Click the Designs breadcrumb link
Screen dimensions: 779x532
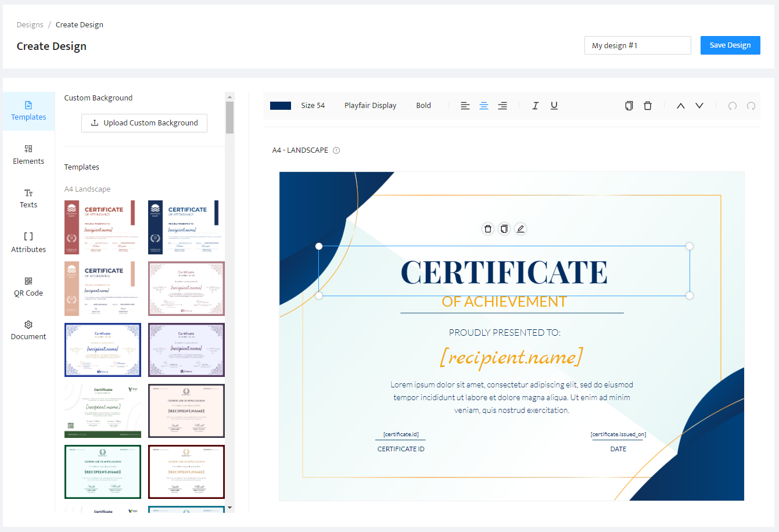tap(30, 24)
